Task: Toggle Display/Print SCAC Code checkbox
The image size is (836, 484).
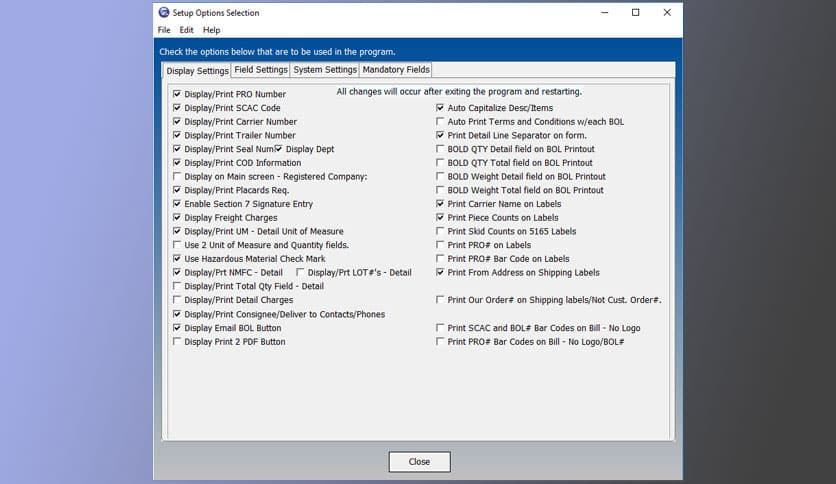Action: point(178,108)
